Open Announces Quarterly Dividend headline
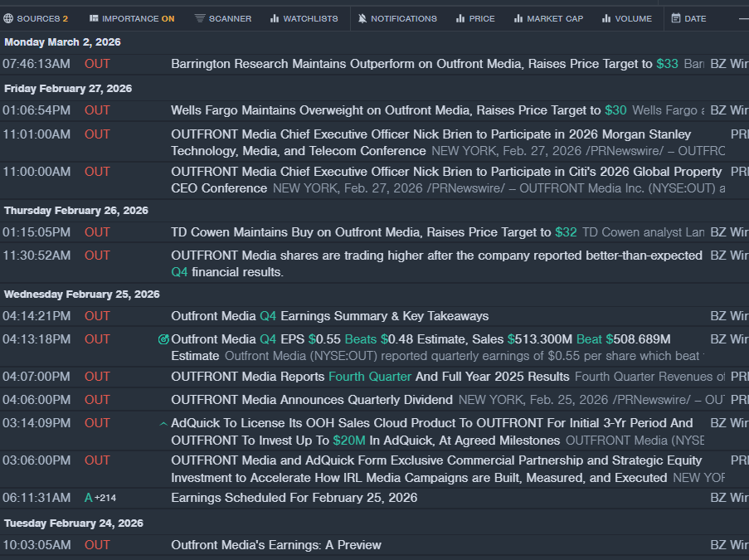 pos(311,400)
